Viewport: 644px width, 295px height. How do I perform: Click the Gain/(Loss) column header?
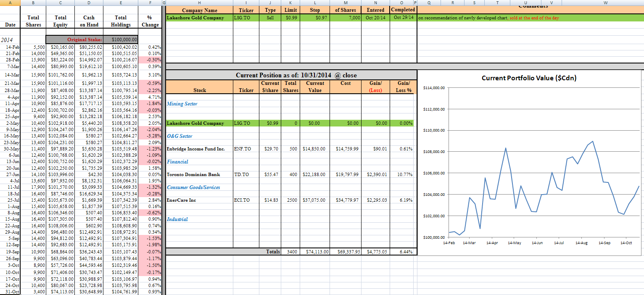point(375,87)
